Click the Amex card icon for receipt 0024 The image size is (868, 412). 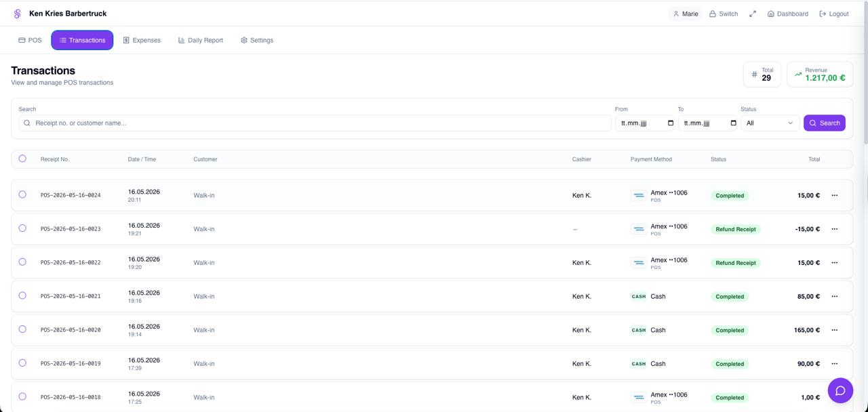(639, 195)
